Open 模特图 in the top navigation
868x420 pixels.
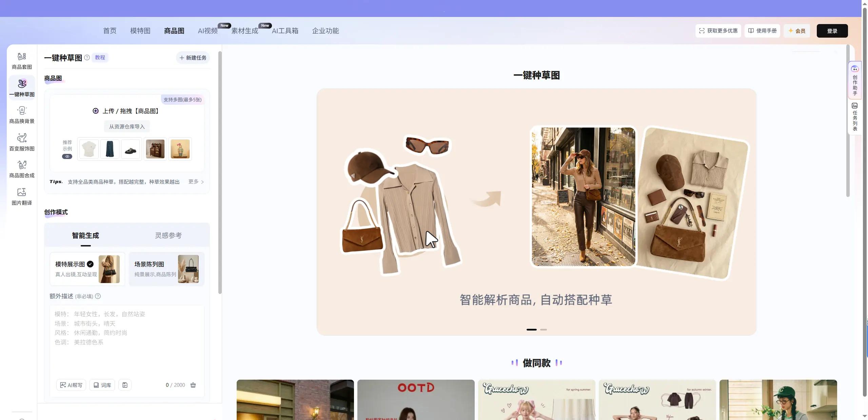(140, 31)
